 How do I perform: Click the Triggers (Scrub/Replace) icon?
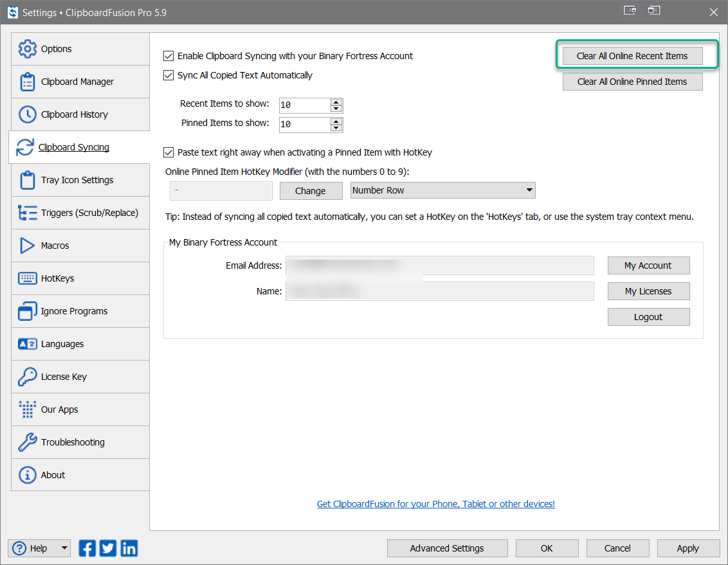click(x=28, y=213)
